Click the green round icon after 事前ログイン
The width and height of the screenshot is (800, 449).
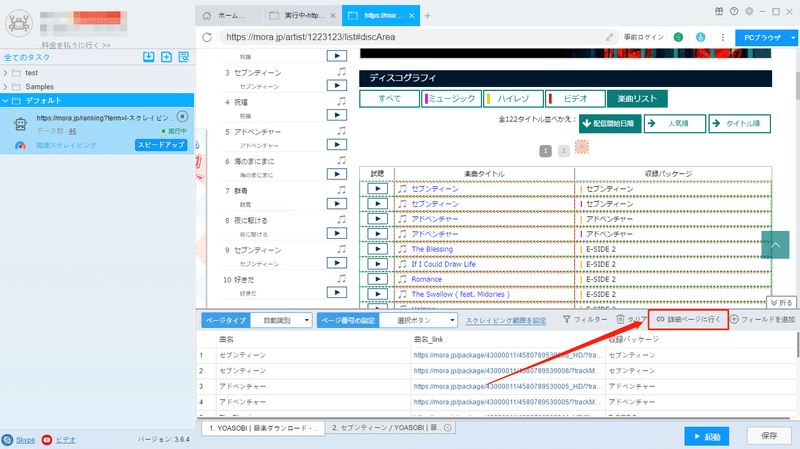[x=678, y=37]
